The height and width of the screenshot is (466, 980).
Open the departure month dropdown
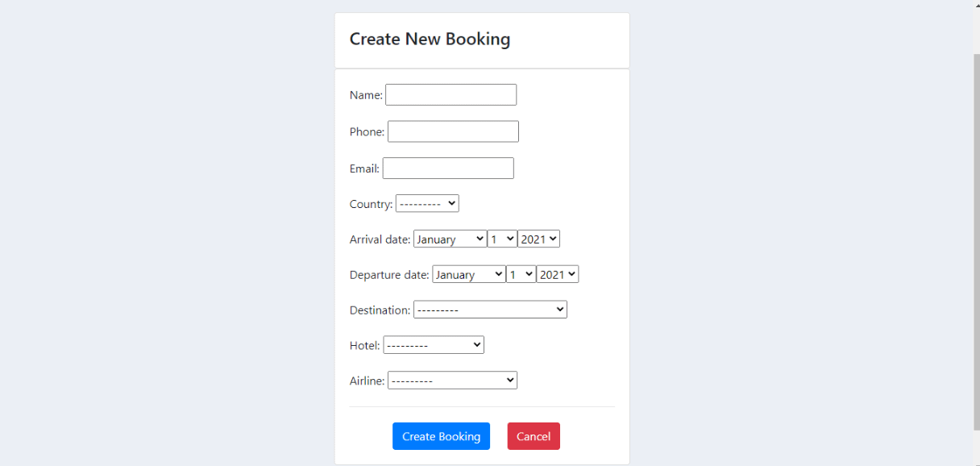click(468, 274)
